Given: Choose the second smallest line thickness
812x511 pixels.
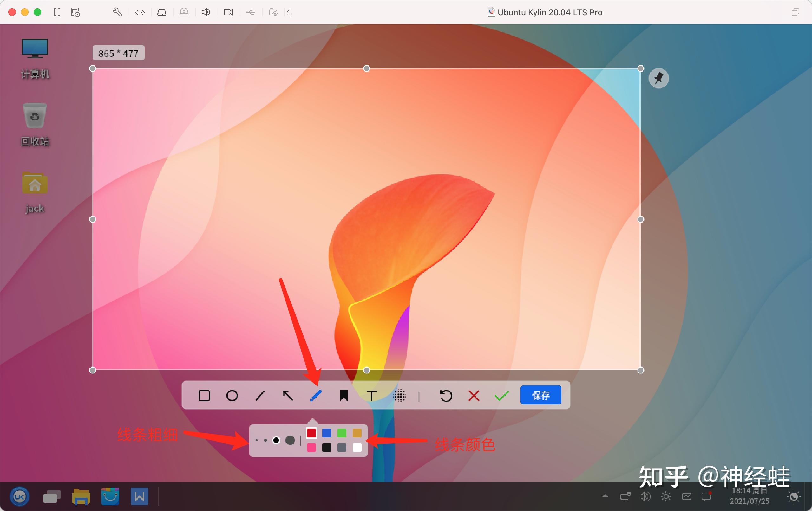Looking at the screenshot, I should (266, 440).
